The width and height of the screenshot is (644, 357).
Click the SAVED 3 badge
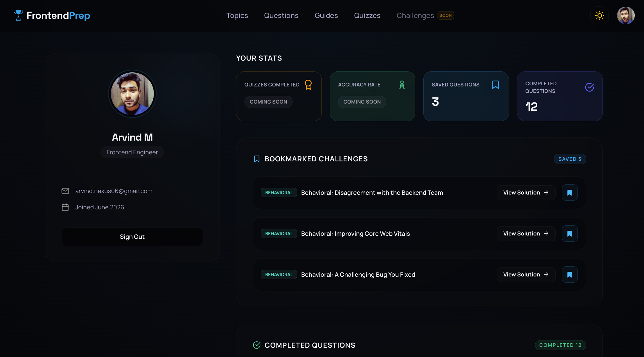[570, 159]
